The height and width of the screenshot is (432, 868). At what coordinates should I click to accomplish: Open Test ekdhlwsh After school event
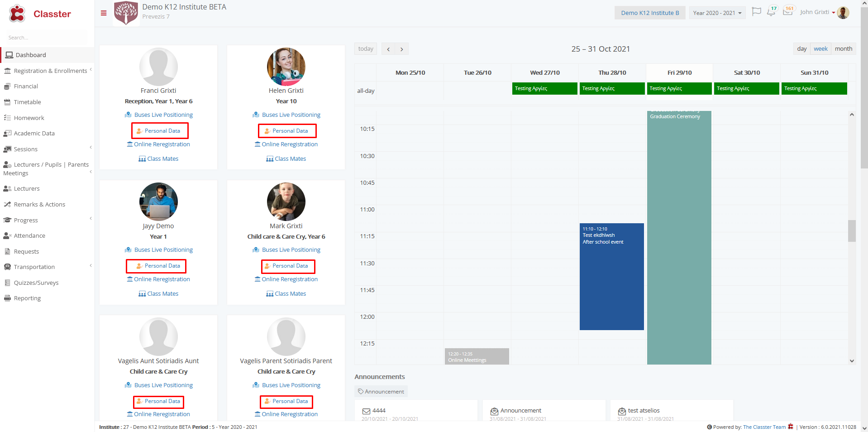click(612, 276)
